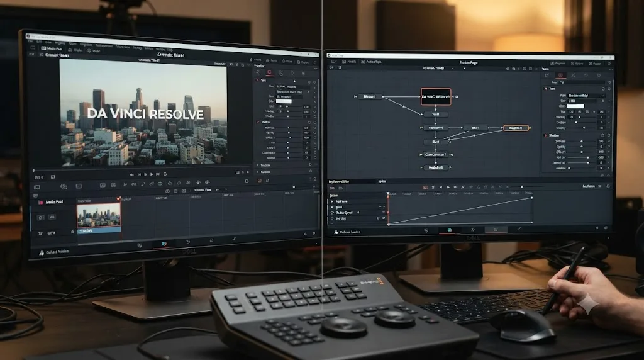The height and width of the screenshot is (360, 644).
Task: Collapse the Text section in Fusion inspector
Action: coord(546,88)
